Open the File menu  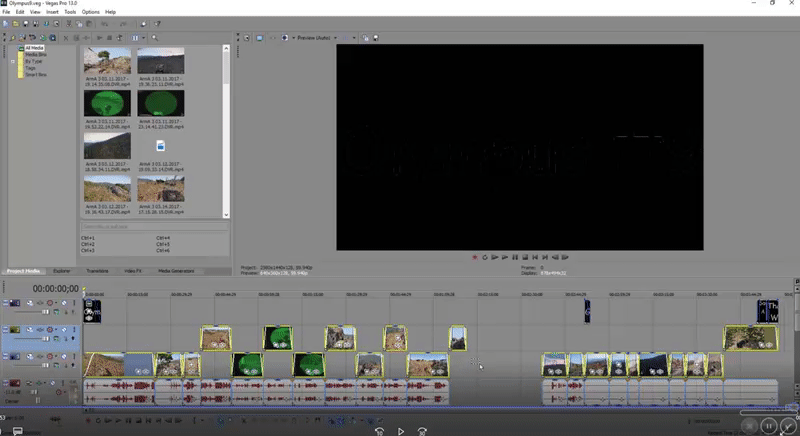tap(6, 12)
